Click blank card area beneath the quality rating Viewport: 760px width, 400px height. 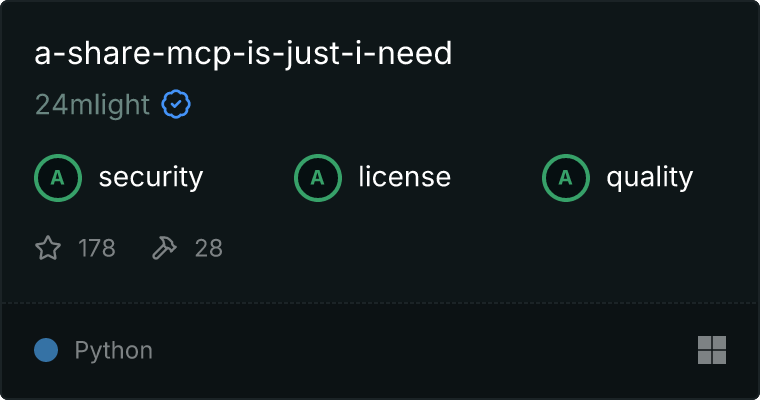click(x=618, y=247)
